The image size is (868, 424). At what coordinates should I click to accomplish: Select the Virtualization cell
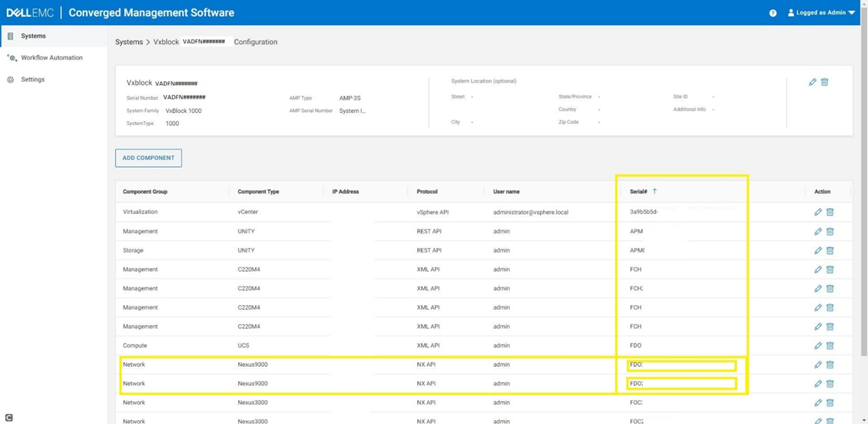(x=140, y=212)
